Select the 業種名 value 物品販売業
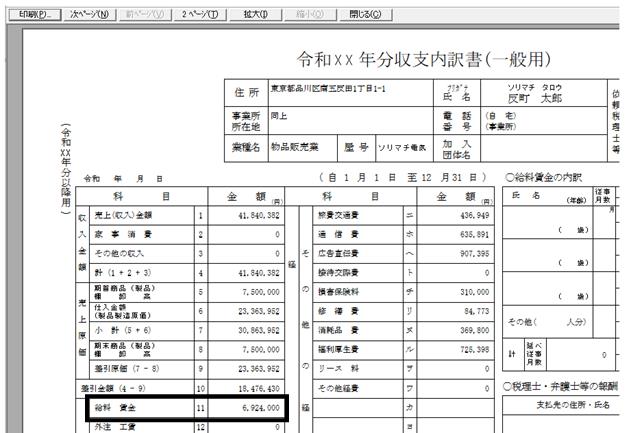Image resolution: width=642 pixels, height=433 pixels. [294, 147]
